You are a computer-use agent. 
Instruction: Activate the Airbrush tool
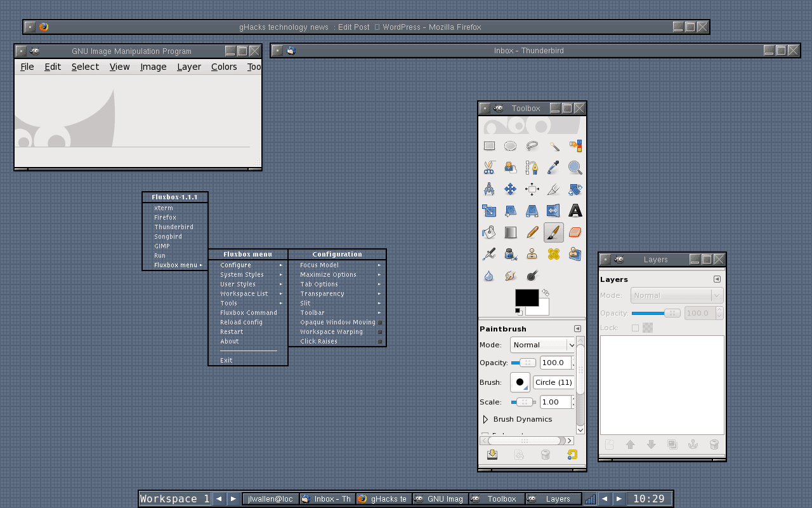click(x=489, y=254)
